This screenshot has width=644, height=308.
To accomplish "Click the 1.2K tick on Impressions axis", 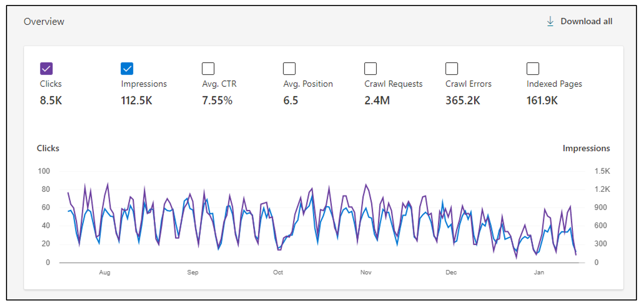I will pos(602,189).
